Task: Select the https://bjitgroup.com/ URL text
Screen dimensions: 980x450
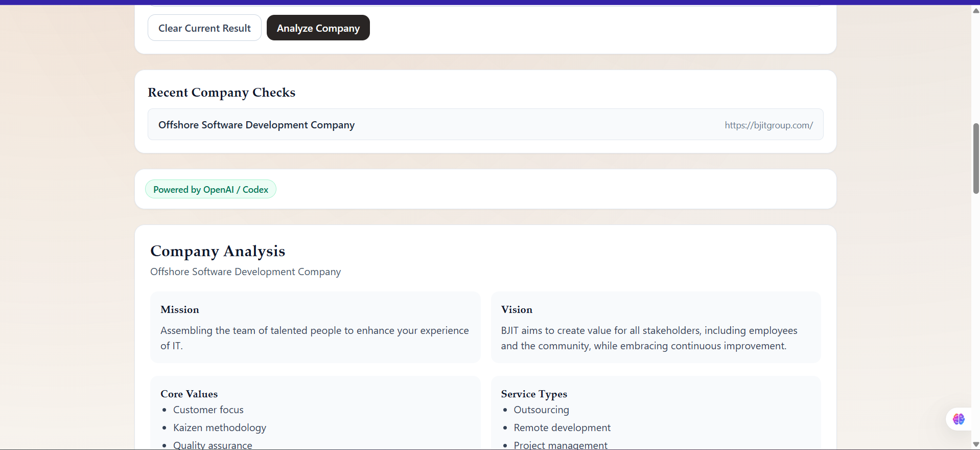Action: click(768, 125)
